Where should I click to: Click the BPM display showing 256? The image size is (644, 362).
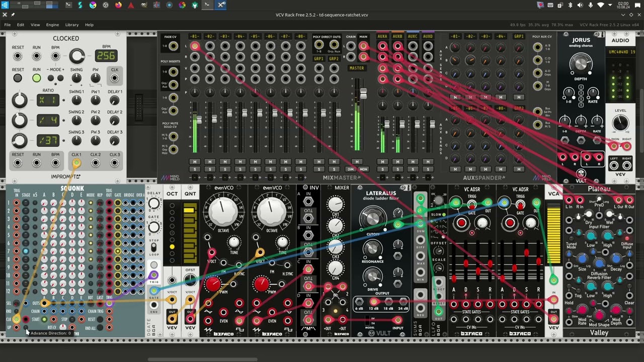click(106, 56)
